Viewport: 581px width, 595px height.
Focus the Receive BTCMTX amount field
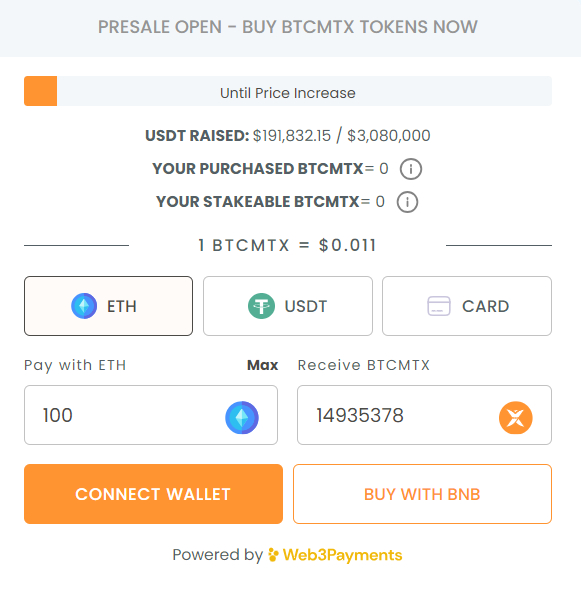[424, 415]
